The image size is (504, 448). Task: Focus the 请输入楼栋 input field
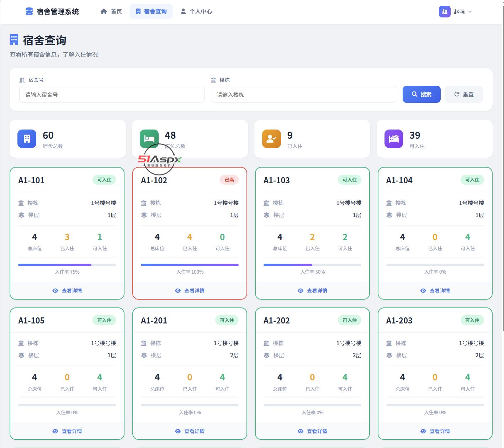(303, 94)
